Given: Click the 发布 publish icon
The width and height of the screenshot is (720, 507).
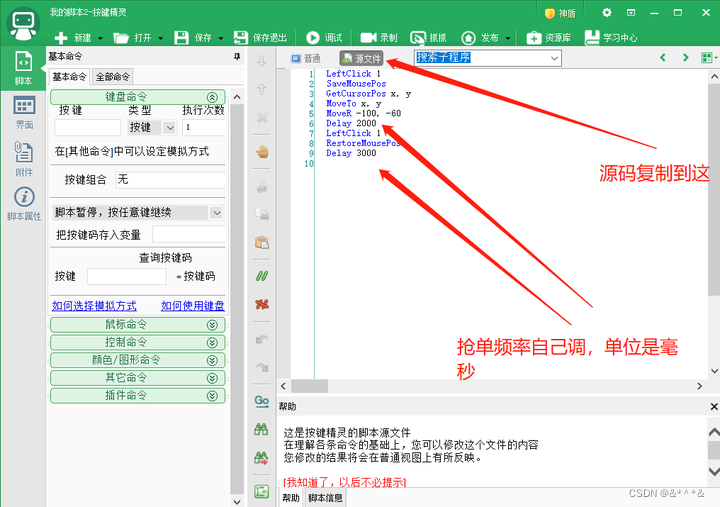Looking at the screenshot, I should [x=468, y=38].
